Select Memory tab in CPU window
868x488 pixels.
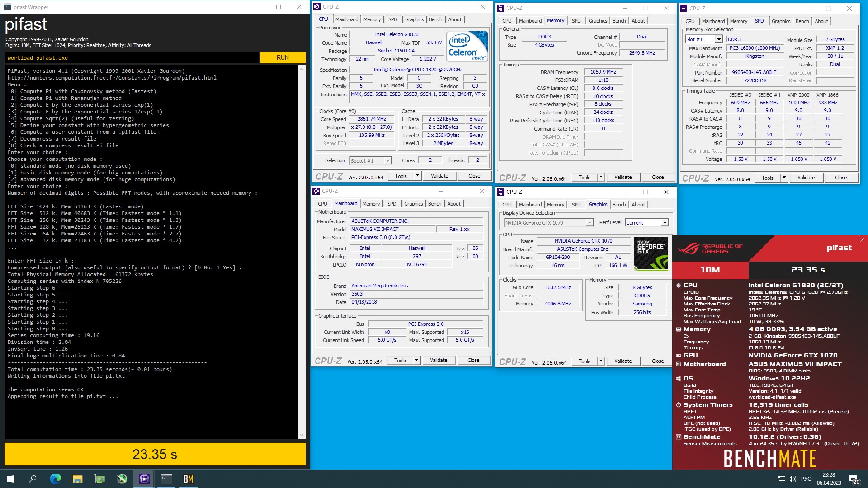372,19
